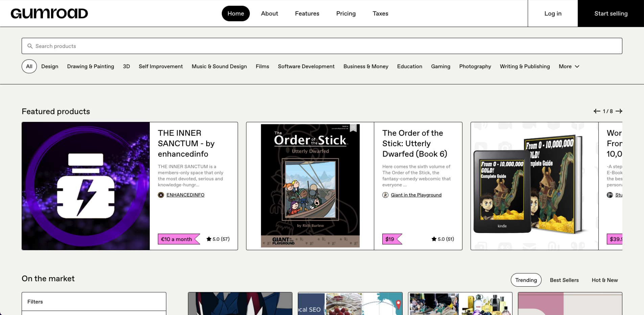Click Giant in the Playground avatar icon
The width and height of the screenshot is (644, 315).
[385, 195]
